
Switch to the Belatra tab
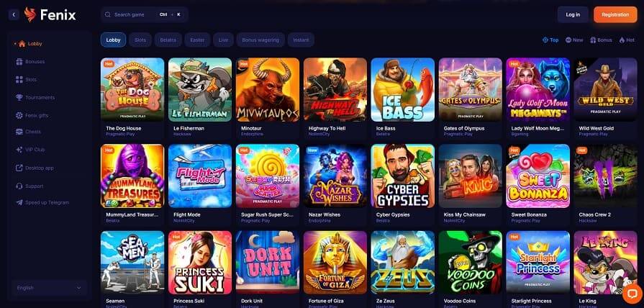click(x=168, y=40)
